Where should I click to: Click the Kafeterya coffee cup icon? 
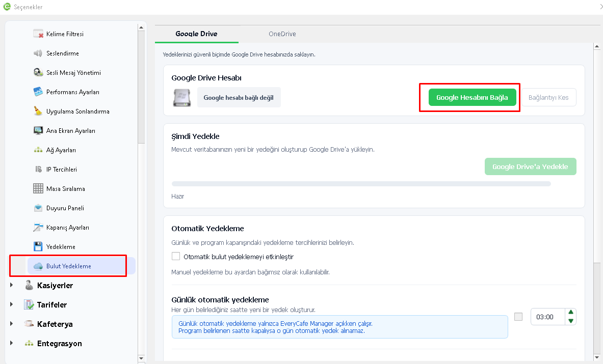29,324
